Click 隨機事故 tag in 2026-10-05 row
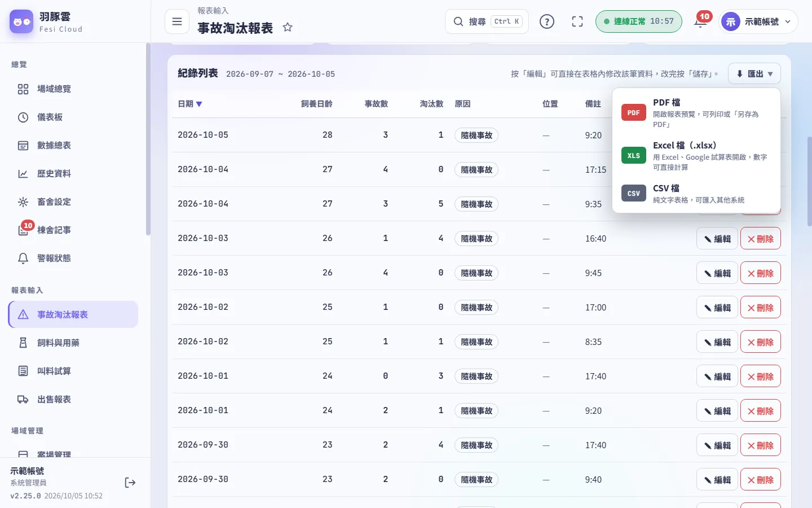Image resolution: width=812 pixels, height=508 pixels. click(476, 135)
